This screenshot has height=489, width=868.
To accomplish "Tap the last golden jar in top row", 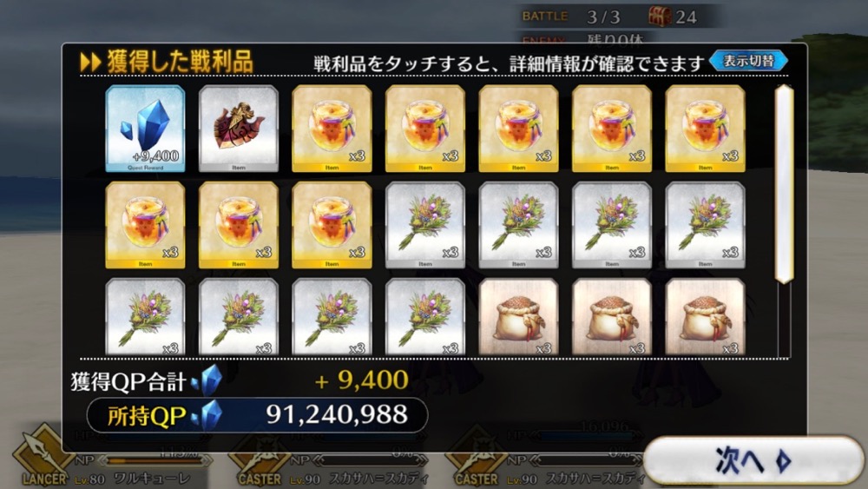I will (x=705, y=129).
